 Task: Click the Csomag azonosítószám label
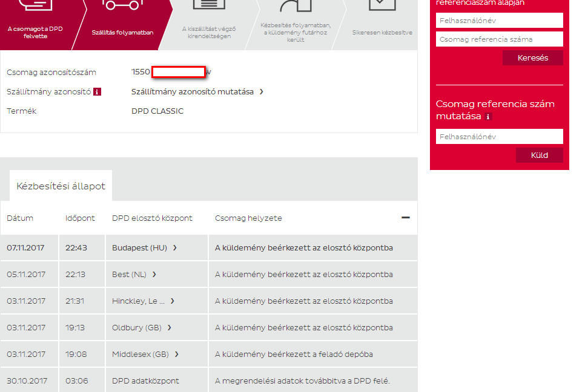[51, 73]
